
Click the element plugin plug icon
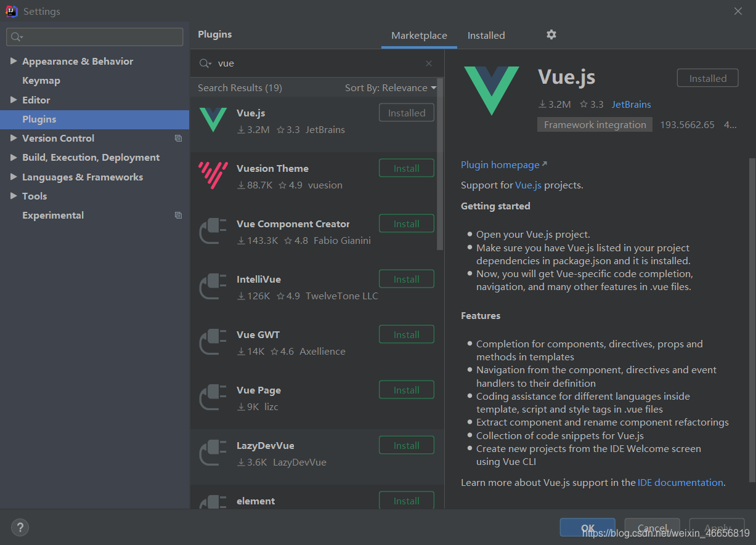pyautogui.click(x=213, y=501)
